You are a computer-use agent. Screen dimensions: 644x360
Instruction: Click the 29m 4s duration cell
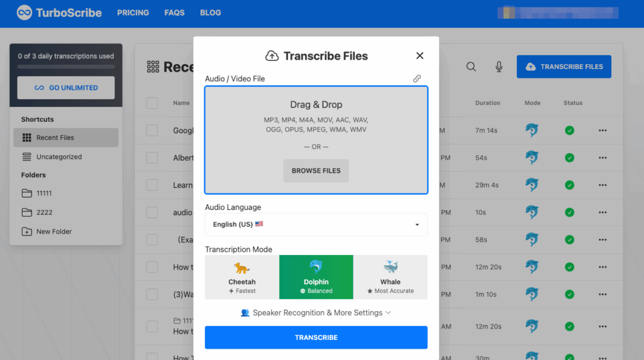[x=487, y=185]
